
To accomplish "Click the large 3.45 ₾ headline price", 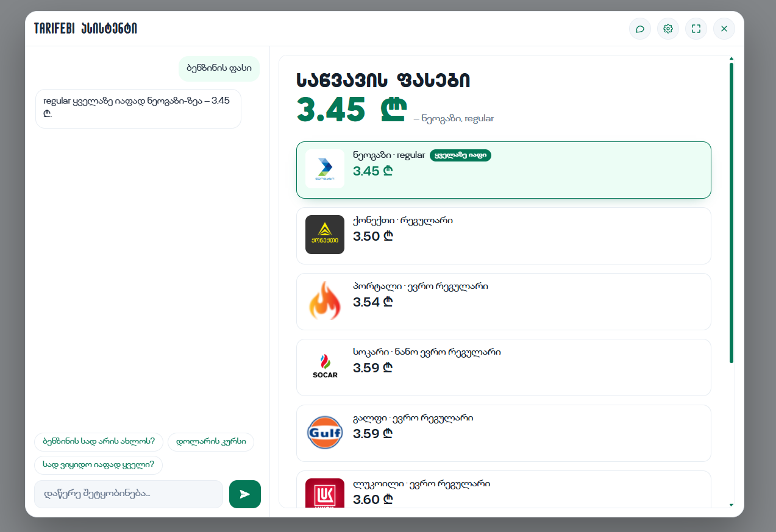I will (x=352, y=110).
